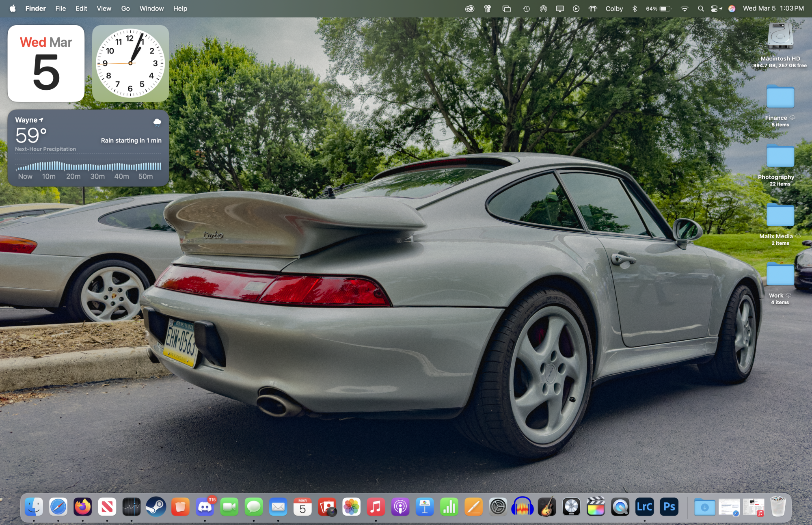
Task: Toggle Bluetooth from the menu bar
Action: point(635,9)
